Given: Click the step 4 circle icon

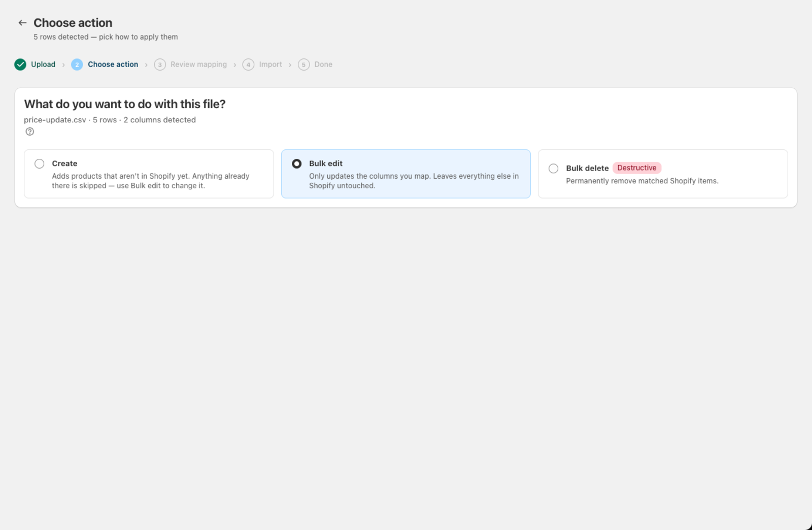Looking at the screenshot, I should pyautogui.click(x=248, y=64).
